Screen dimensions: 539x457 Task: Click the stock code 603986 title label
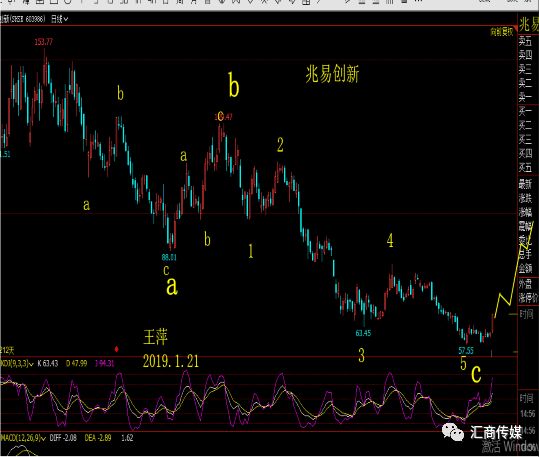pyautogui.click(x=23, y=19)
